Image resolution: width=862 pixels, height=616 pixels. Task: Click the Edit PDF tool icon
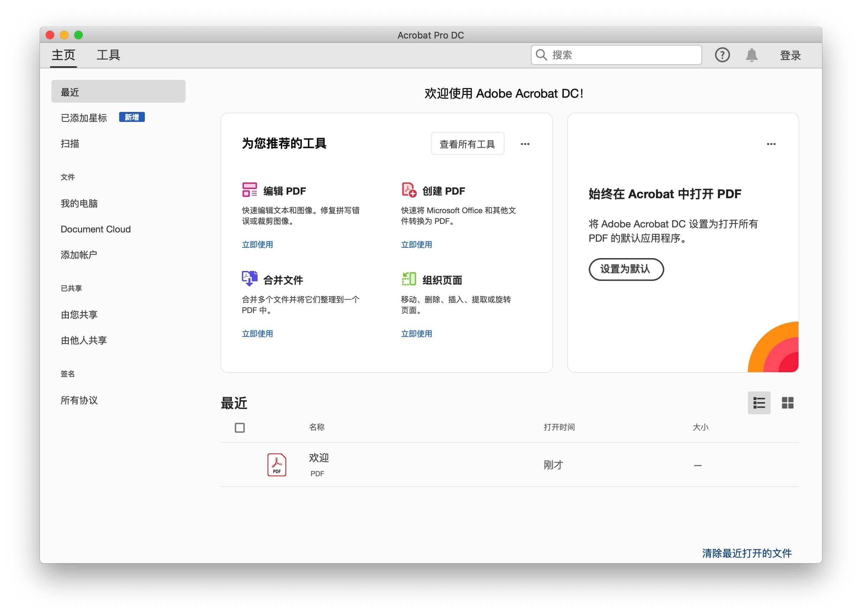pyautogui.click(x=249, y=190)
